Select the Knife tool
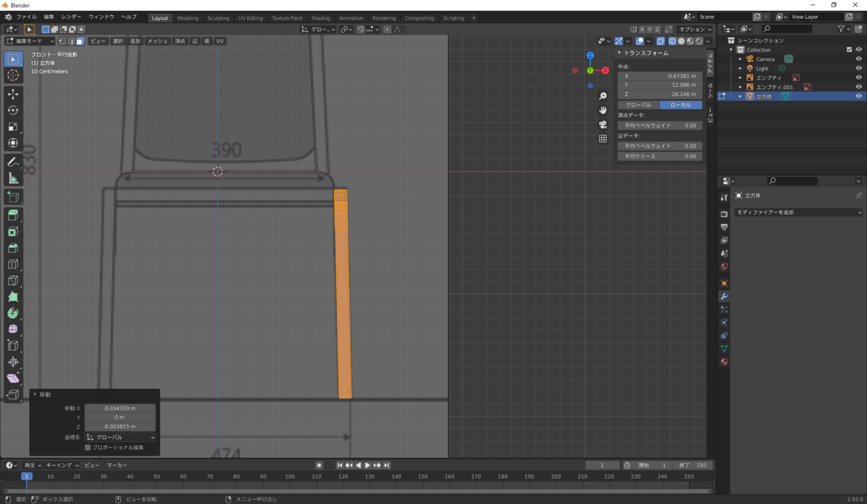 [x=13, y=281]
